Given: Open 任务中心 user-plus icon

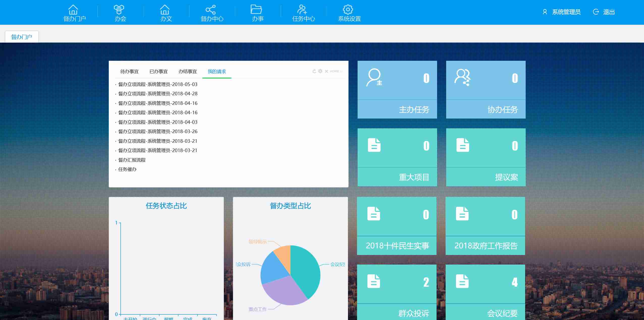Looking at the screenshot, I should coord(302,9).
